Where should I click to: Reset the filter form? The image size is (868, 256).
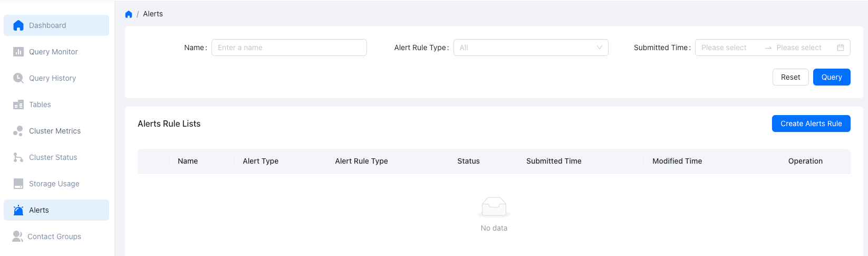click(790, 77)
